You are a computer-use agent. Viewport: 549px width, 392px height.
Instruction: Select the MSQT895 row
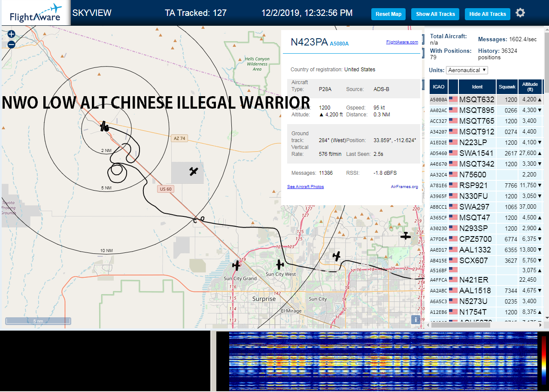tap(486, 110)
